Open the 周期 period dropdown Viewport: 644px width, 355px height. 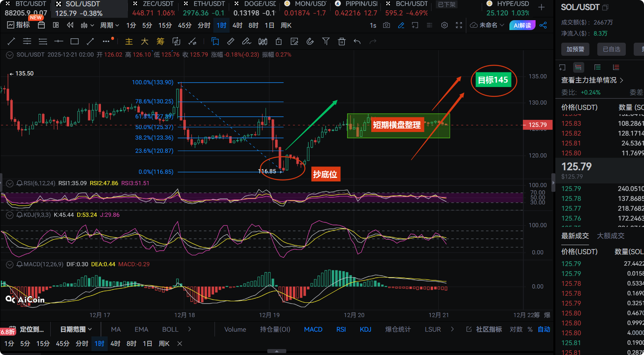click(x=109, y=25)
